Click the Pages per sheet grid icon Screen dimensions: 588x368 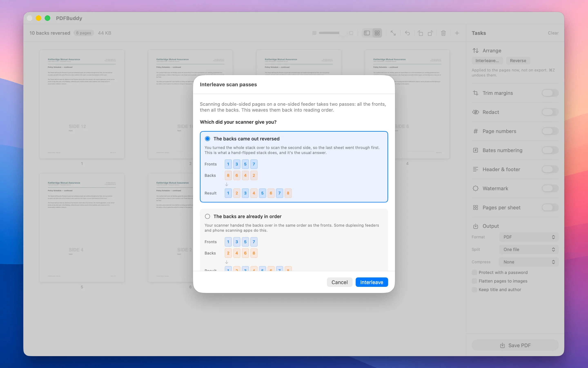[476, 208]
